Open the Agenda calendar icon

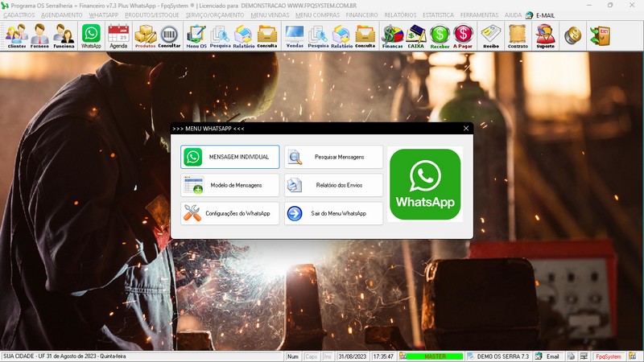(118, 36)
